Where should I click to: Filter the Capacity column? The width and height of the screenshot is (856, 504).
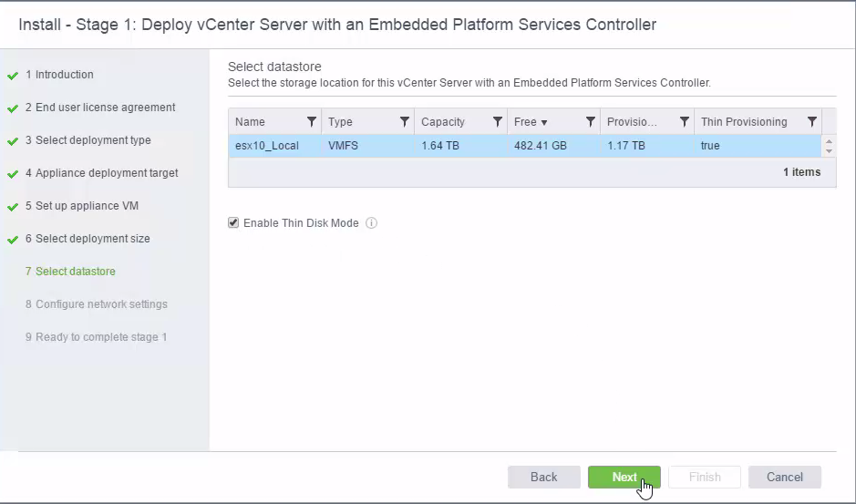(498, 122)
